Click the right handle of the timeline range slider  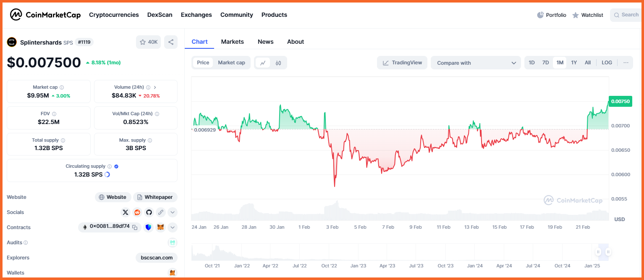coord(608,252)
